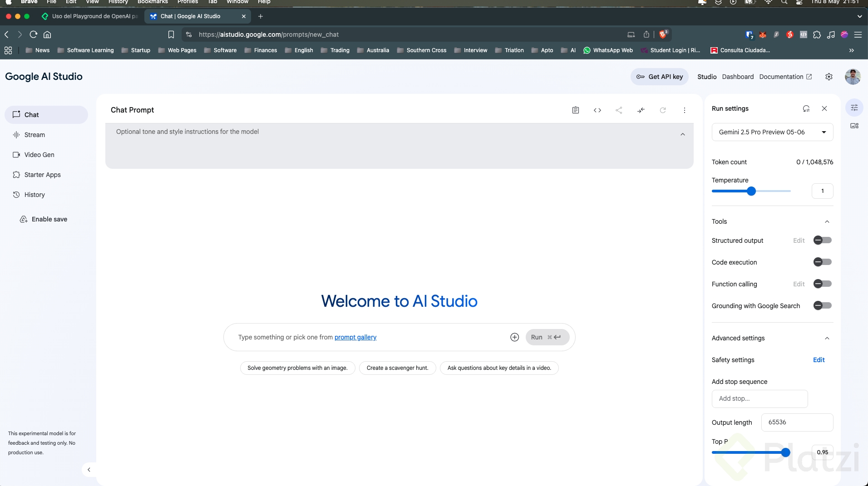Collapse the system instructions box

coord(683,134)
